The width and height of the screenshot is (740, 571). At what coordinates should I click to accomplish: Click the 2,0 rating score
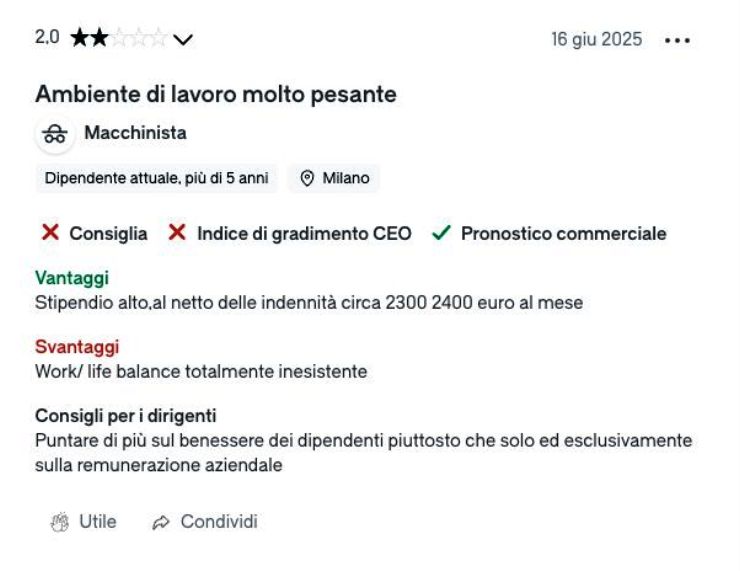(x=47, y=37)
